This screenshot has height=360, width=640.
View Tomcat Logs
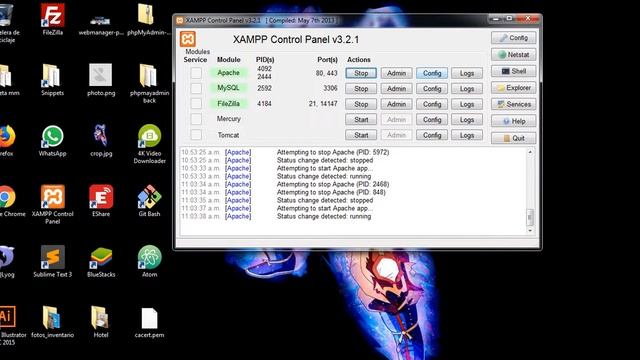point(467,135)
